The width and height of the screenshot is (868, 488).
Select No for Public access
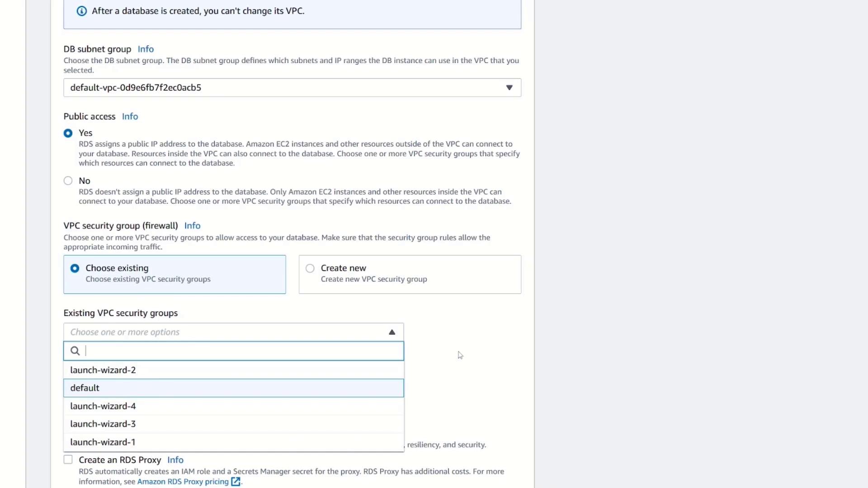click(x=68, y=181)
